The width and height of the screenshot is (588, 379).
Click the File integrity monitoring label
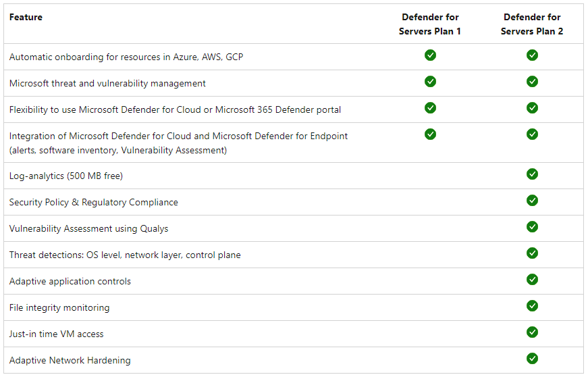click(59, 308)
